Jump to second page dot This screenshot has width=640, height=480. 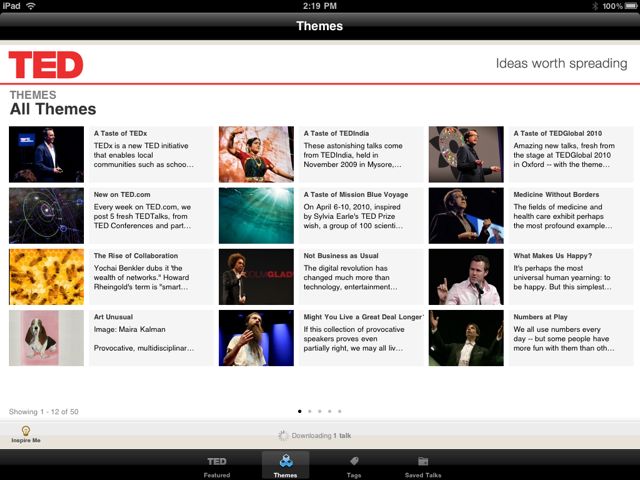(x=310, y=411)
